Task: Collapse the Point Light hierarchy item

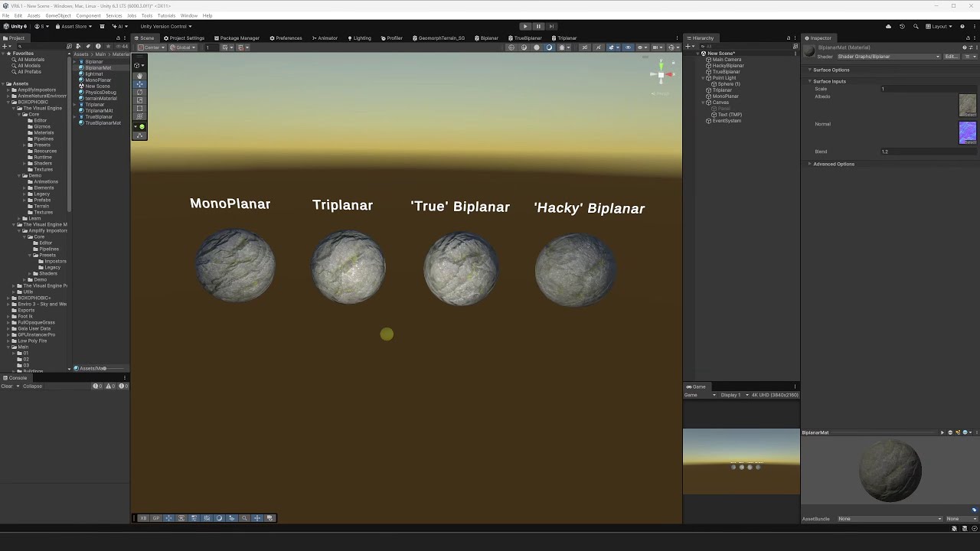Action: (x=704, y=78)
